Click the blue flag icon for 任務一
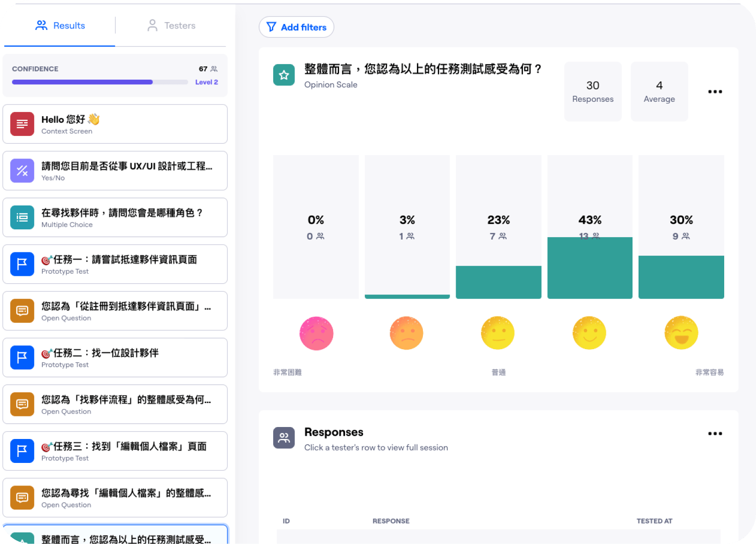This screenshot has width=756, height=544. pyautogui.click(x=22, y=264)
